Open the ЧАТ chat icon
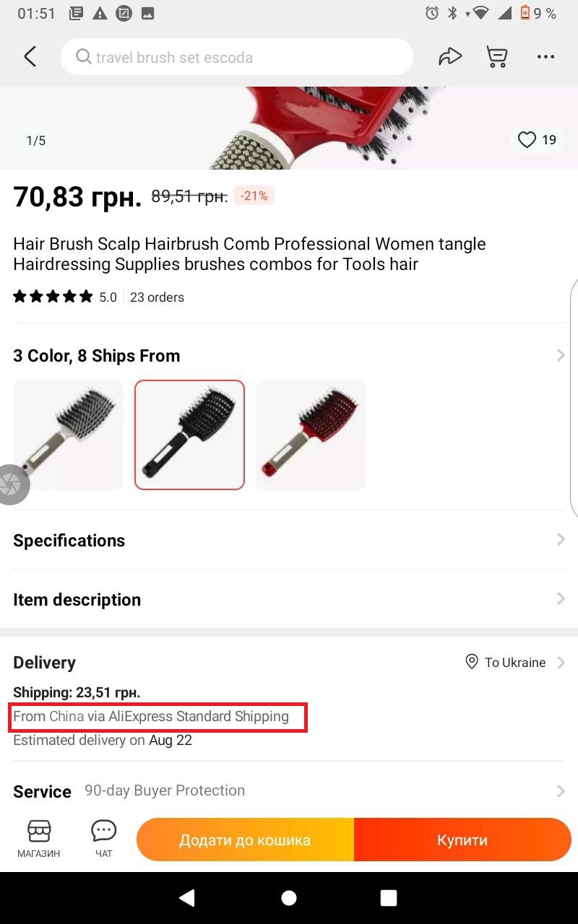 coord(103,837)
